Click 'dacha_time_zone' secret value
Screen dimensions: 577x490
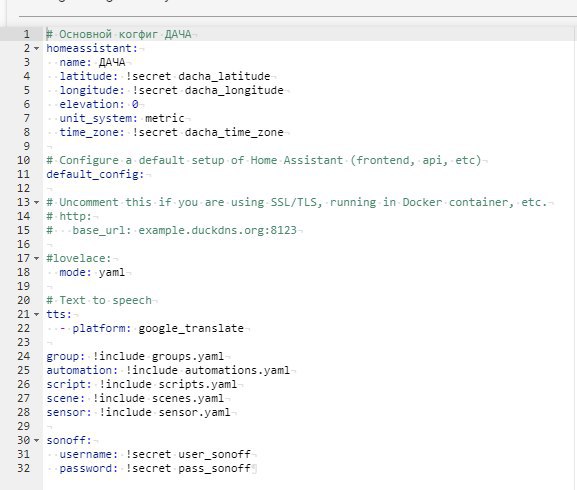(x=234, y=132)
